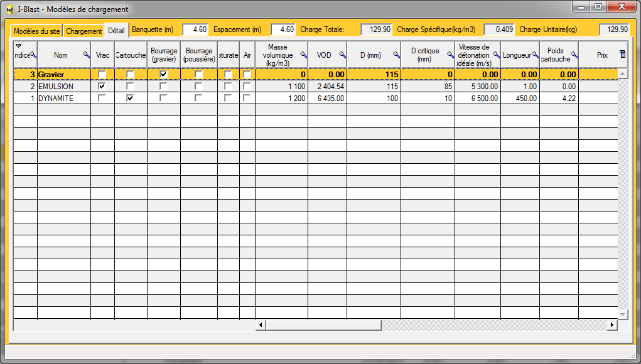
Task: Switch to the Chargement tab
Action: pyautogui.click(x=83, y=31)
